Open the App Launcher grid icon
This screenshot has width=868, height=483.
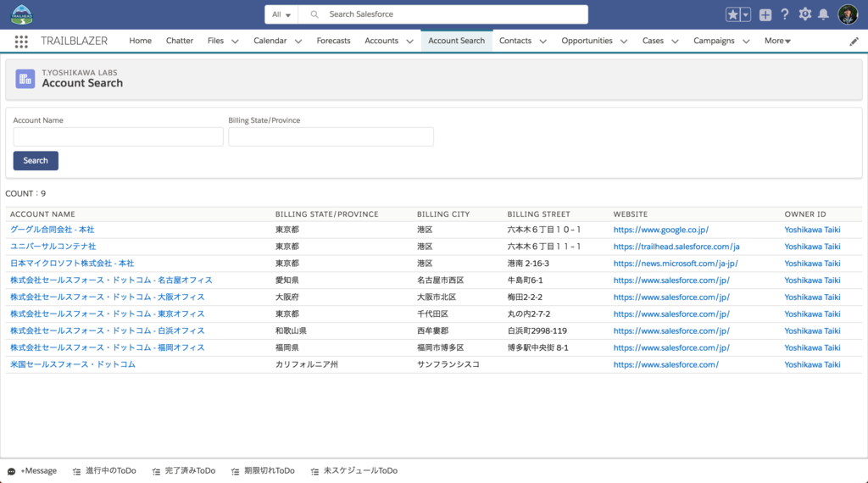point(21,42)
